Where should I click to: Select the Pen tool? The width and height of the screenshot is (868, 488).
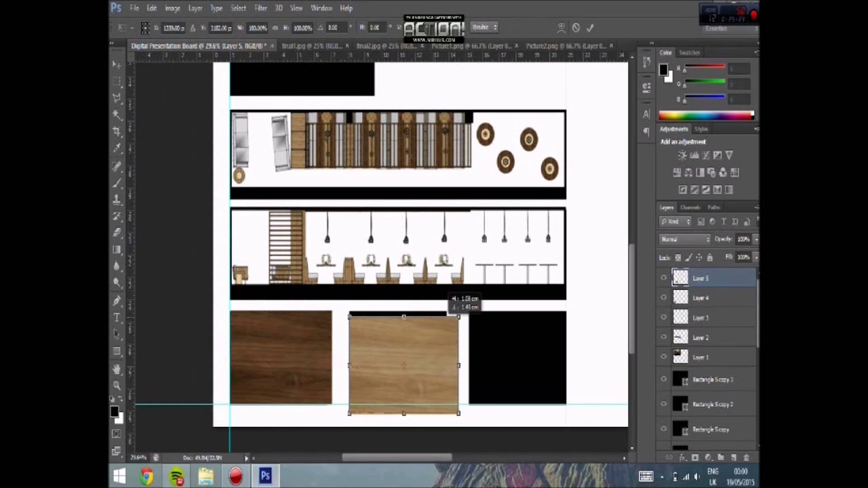[117, 300]
